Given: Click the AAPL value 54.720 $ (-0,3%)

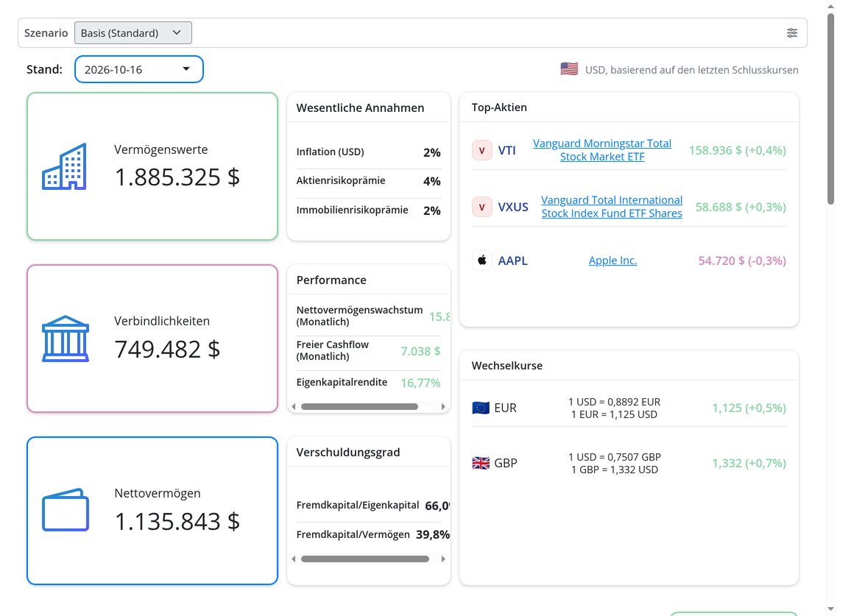Looking at the screenshot, I should pyautogui.click(x=742, y=261).
